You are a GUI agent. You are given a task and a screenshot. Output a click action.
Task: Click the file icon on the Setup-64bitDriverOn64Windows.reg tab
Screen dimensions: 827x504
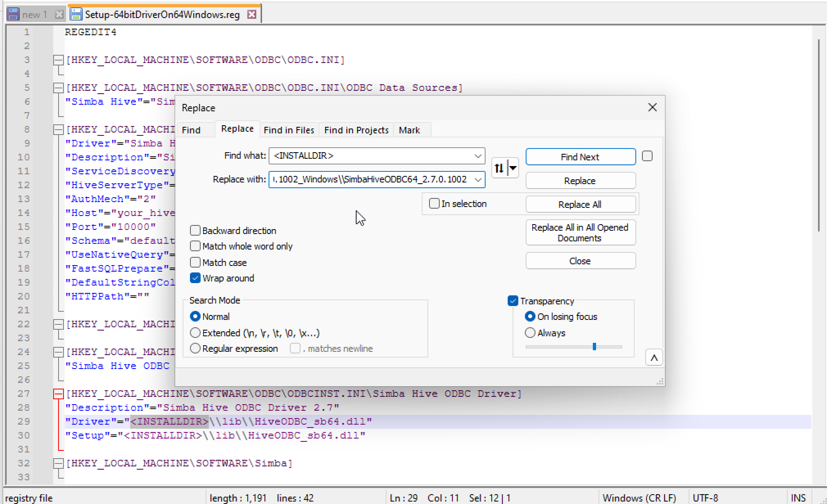[x=76, y=14]
